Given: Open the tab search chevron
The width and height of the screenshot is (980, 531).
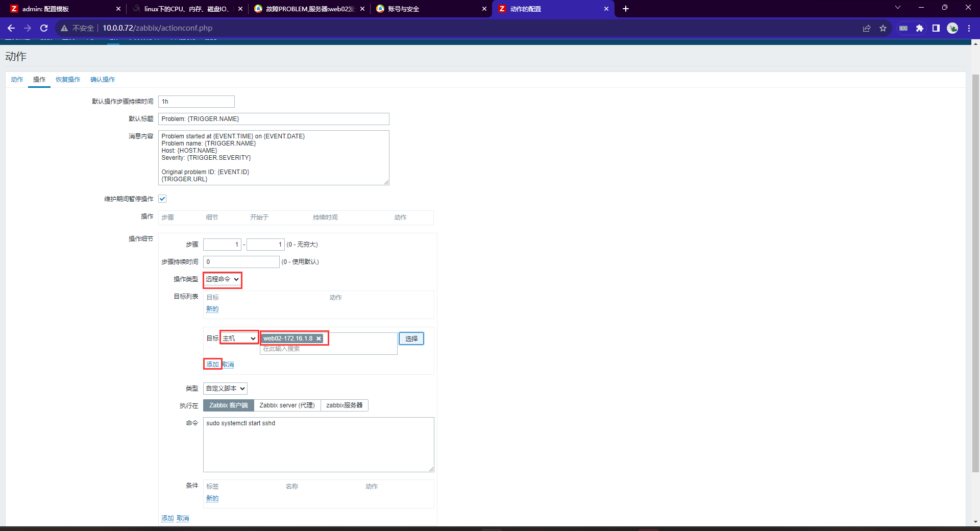Looking at the screenshot, I should [898, 7].
